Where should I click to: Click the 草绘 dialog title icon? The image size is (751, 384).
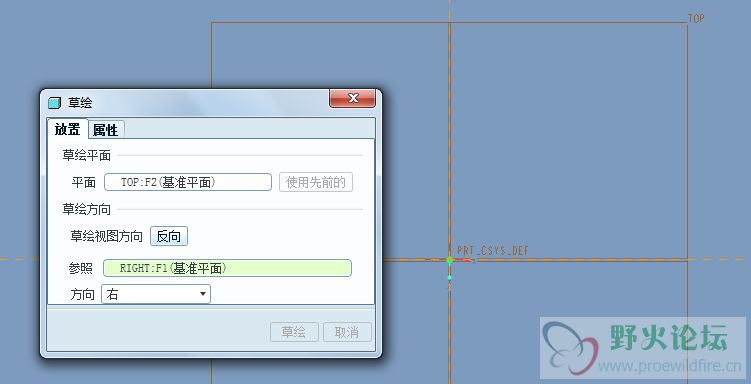click(55, 102)
